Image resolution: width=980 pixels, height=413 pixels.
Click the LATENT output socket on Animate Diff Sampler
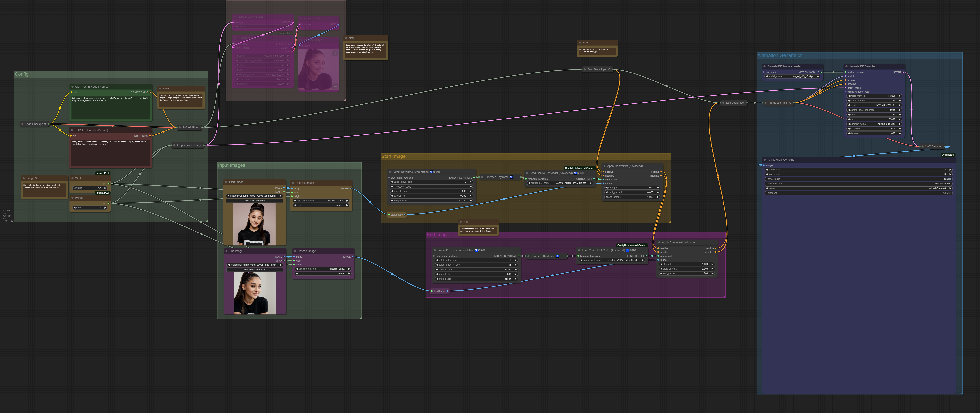click(903, 72)
